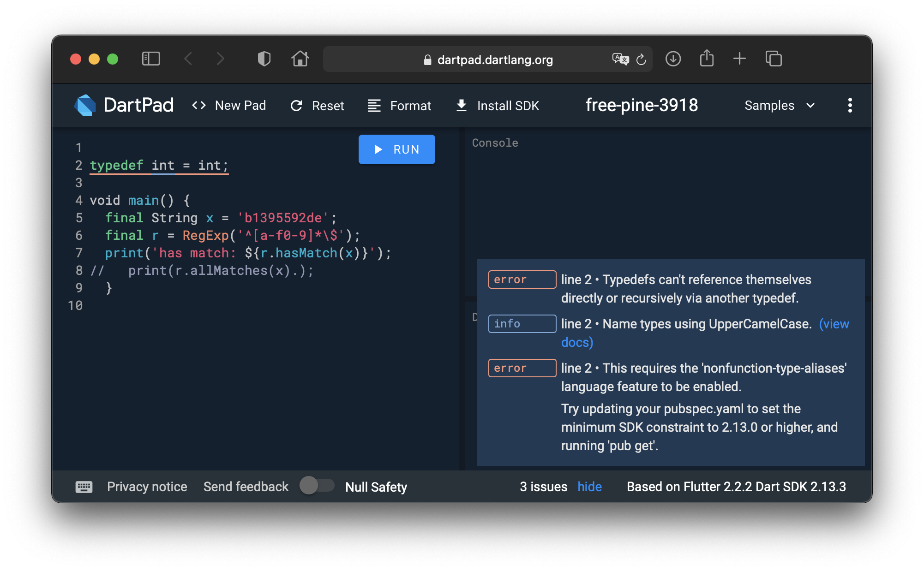Create a New Pad

click(229, 106)
